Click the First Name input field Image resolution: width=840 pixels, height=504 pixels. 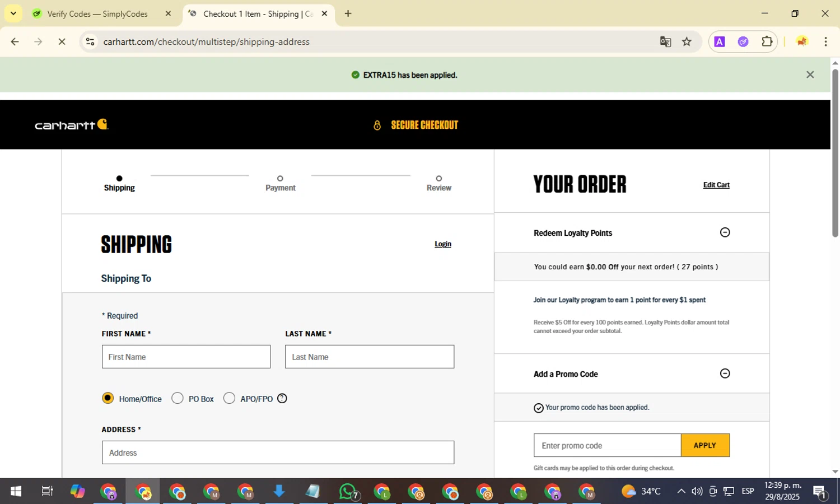(x=186, y=357)
